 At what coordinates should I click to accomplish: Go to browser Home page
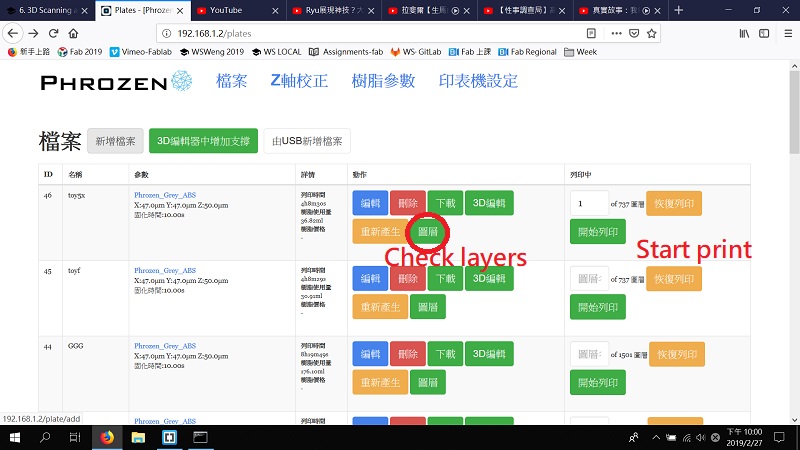point(73,33)
